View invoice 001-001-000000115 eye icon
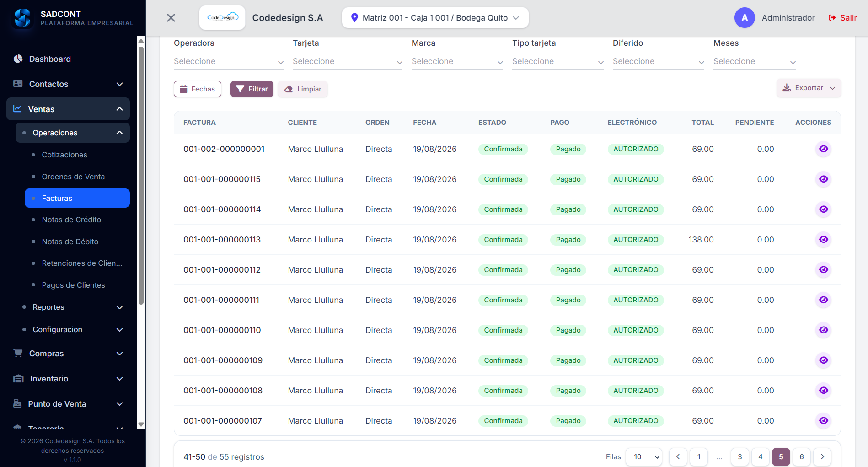Image resolution: width=868 pixels, height=467 pixels. tap(823, 179)
